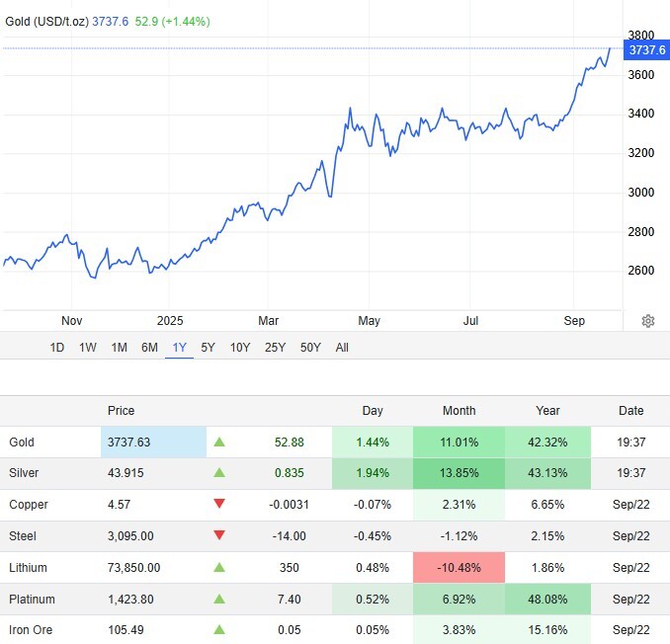Open the Silver commodity link
The height and width of the screenshot is (644, 670).
coord(24,473)
